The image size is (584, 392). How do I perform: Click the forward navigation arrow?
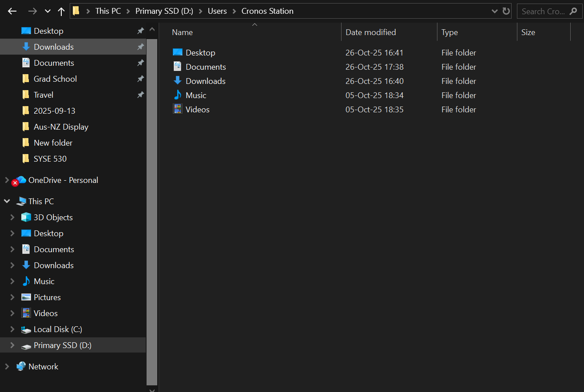[x=32, y=11]
